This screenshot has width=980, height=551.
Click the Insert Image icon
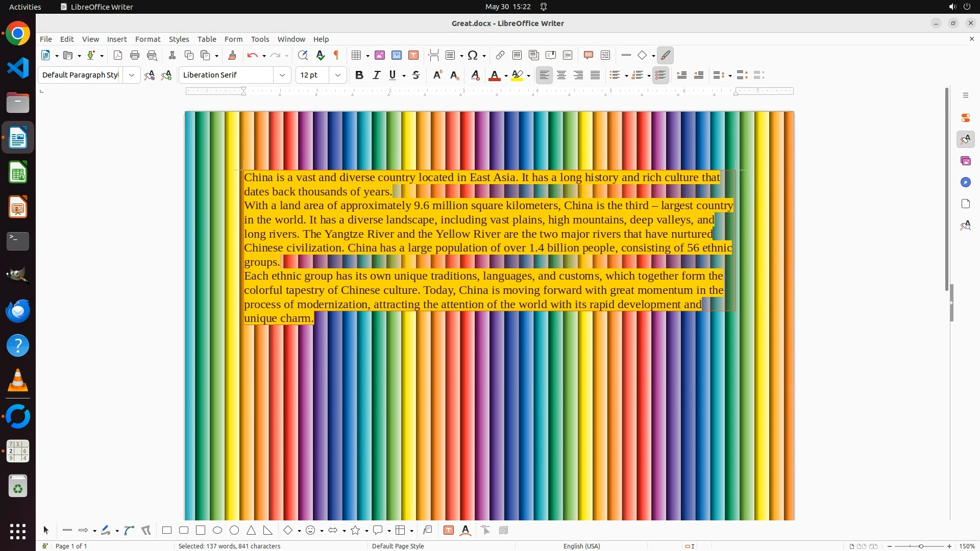pyautogui.click(x=380, y=55)
